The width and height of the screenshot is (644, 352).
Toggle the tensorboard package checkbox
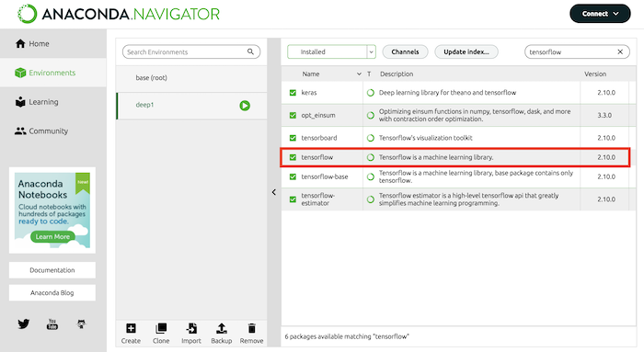click(293, 138)
